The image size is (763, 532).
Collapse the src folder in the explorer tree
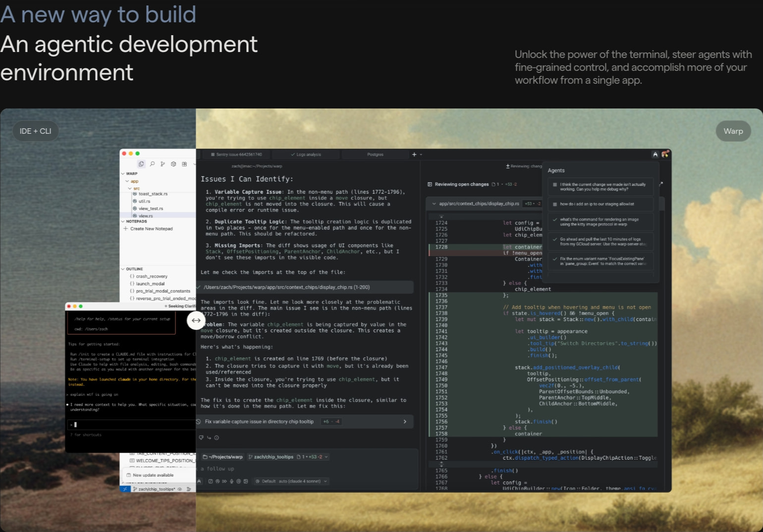[130, 189]
